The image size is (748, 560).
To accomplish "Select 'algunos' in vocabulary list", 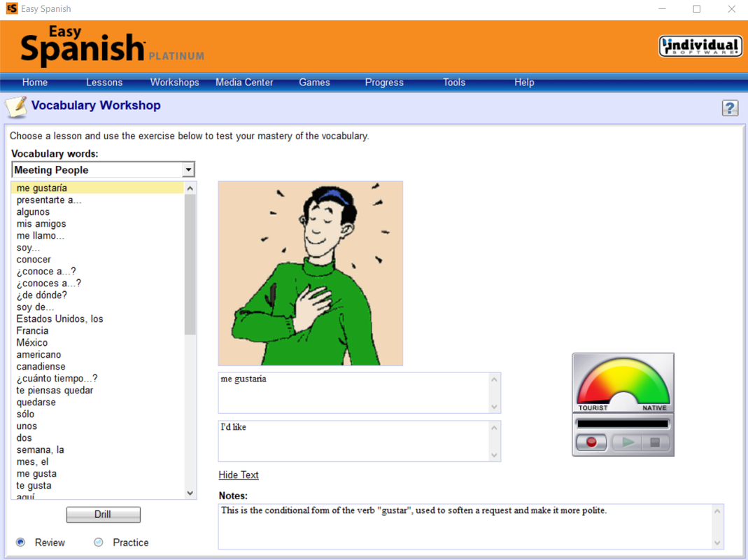I will (97, 212).
